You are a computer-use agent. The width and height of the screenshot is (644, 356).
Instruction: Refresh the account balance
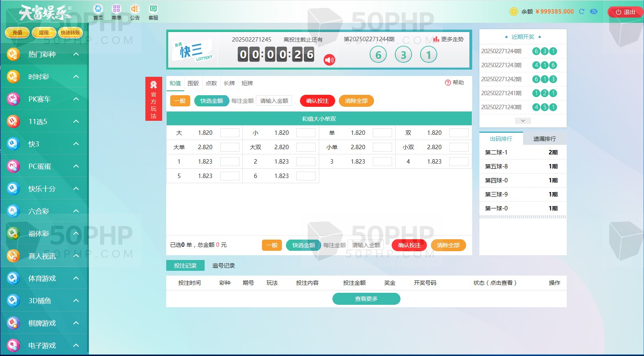(582, 12)
